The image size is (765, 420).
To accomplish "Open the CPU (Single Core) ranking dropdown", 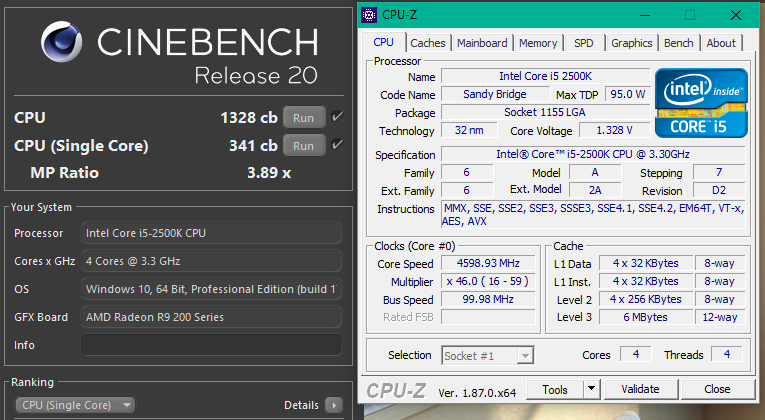I will 75,405.
